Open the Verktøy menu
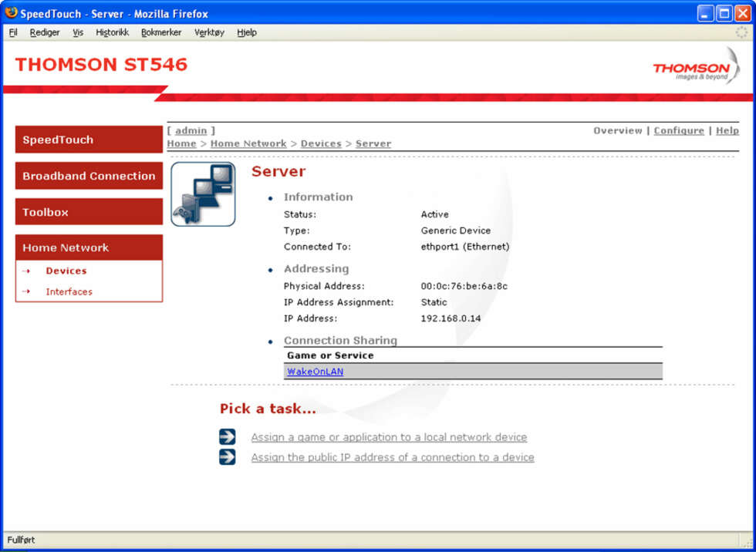756x552 pixels. (x=209, y=32)
